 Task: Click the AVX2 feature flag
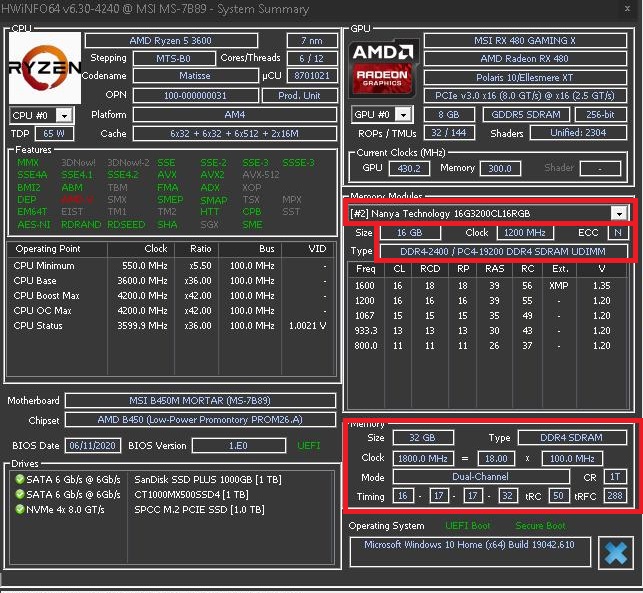[x=212, y=175]
